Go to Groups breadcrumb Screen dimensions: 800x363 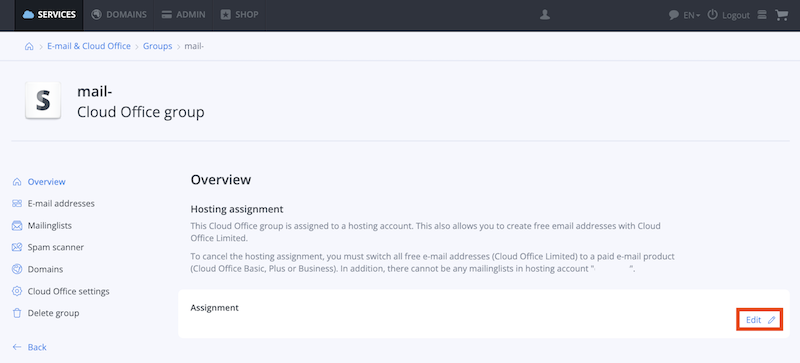pyautogui.click(x=158, y=46)
